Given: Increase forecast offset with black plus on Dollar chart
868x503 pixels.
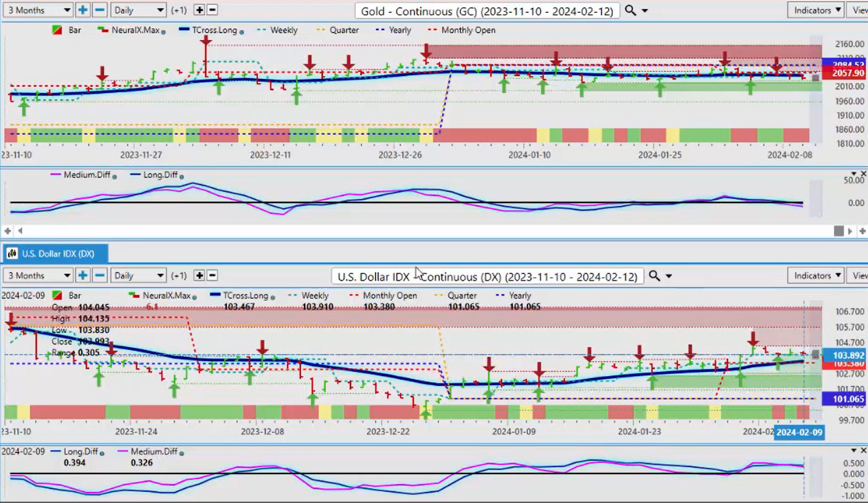Looking at the screenshot, I should click(x=199, y=275).
